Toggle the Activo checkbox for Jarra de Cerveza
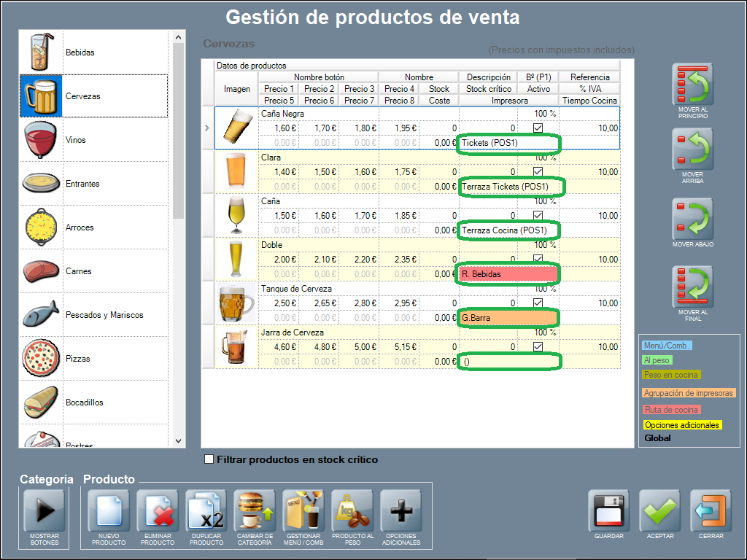 tap(538, 346)
